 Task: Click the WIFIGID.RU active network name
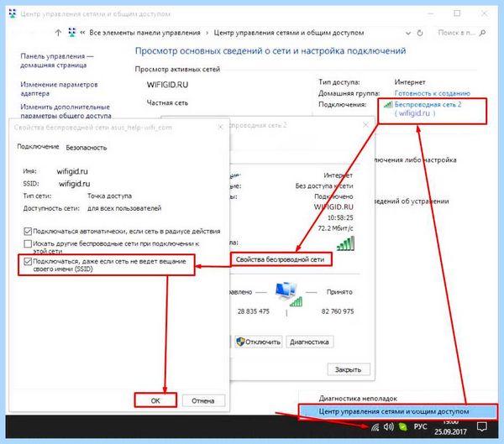[167, 85]
